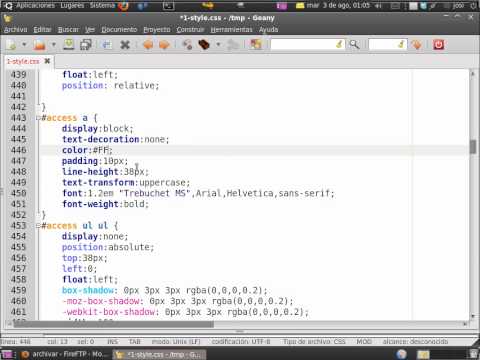Open the color chooser toolbar icon
This screenshot has height=360, width=480.
[256, 44]
